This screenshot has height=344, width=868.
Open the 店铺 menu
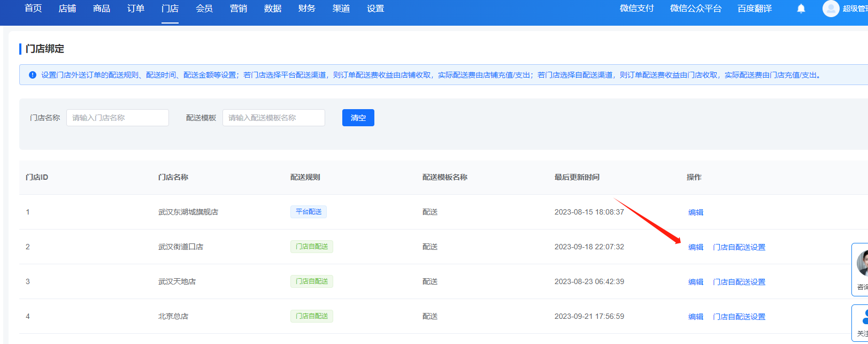tap(67, 9)
